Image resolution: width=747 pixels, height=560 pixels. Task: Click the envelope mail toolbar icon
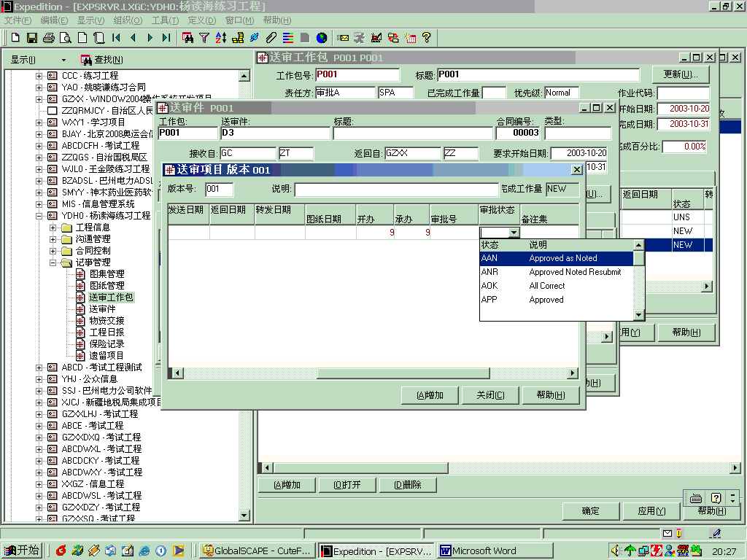(343, 38)
